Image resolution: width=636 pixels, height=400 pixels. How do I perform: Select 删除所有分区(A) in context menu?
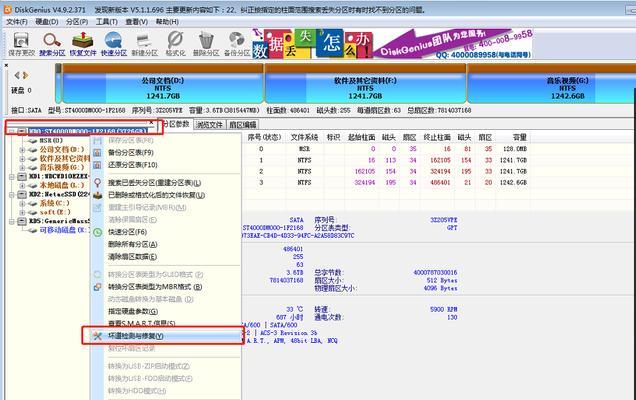[x=133, y=244]
